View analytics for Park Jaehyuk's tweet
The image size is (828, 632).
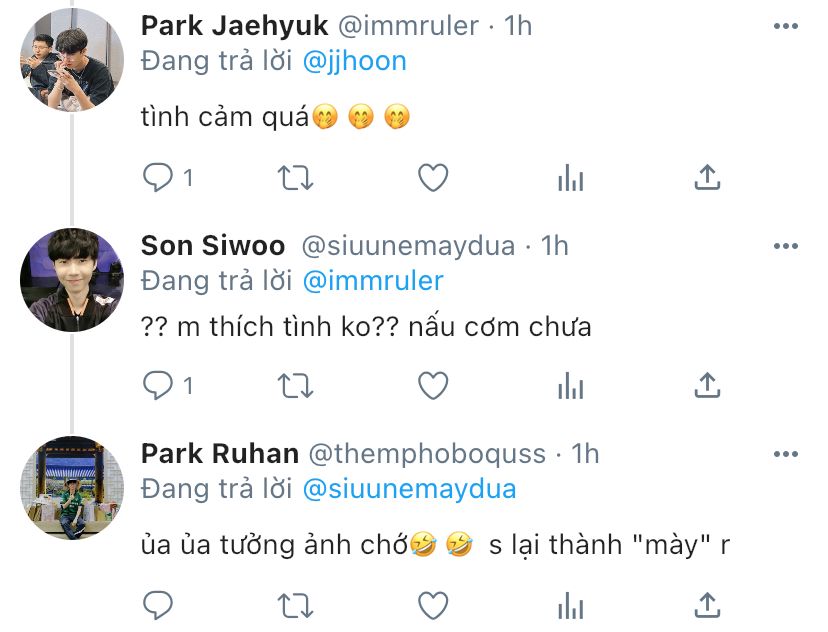pyautogui.click(x=570, y=178)
